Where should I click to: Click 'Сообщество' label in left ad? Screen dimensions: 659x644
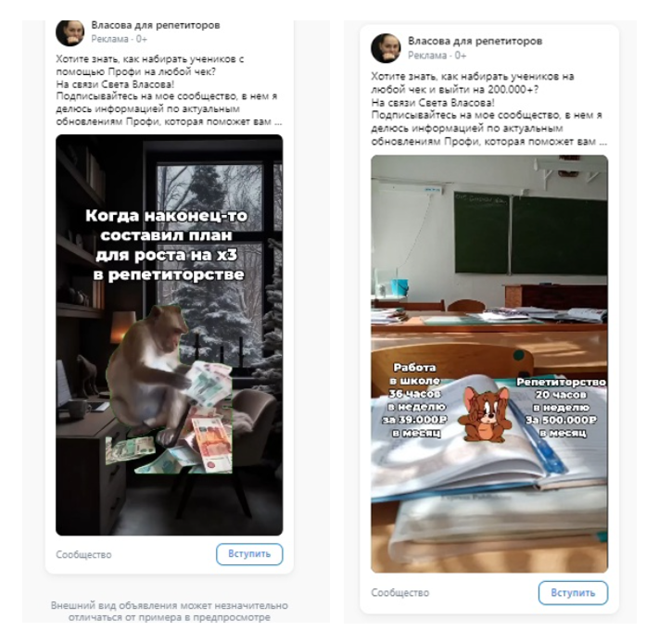pos(83,554)
